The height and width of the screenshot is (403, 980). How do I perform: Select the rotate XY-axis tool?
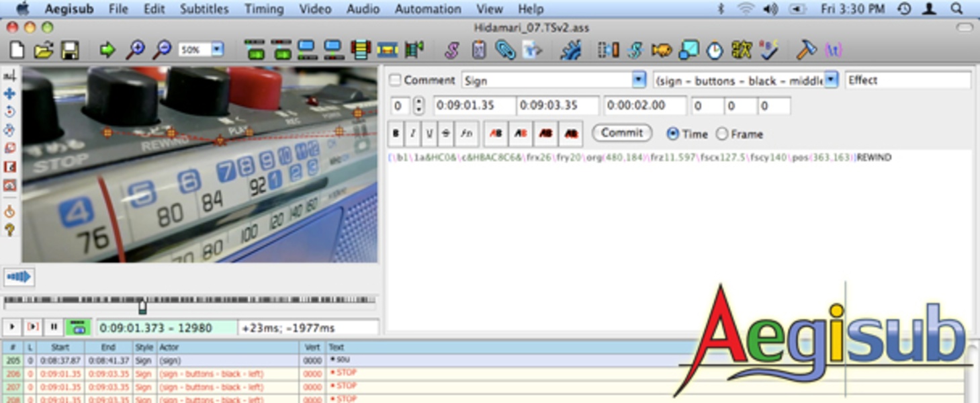pyautogui.click(x=9, y=130)
